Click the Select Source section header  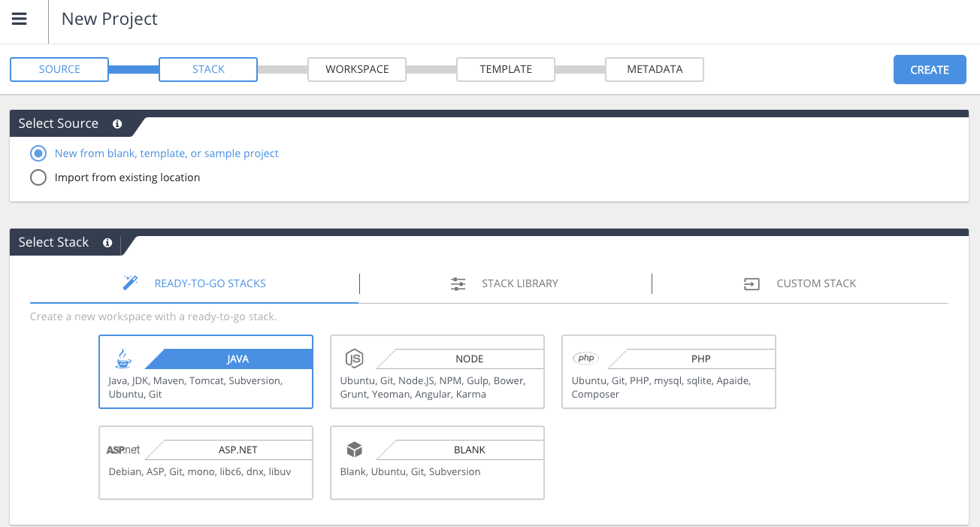pyautogui.click(x=59, y=123)
